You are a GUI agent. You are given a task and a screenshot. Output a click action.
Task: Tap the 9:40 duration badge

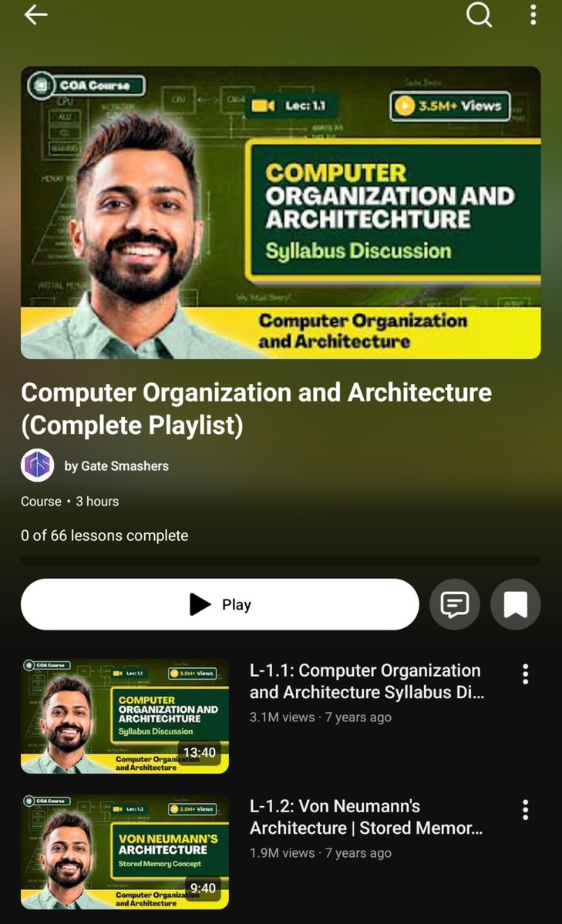pos(202,888)
